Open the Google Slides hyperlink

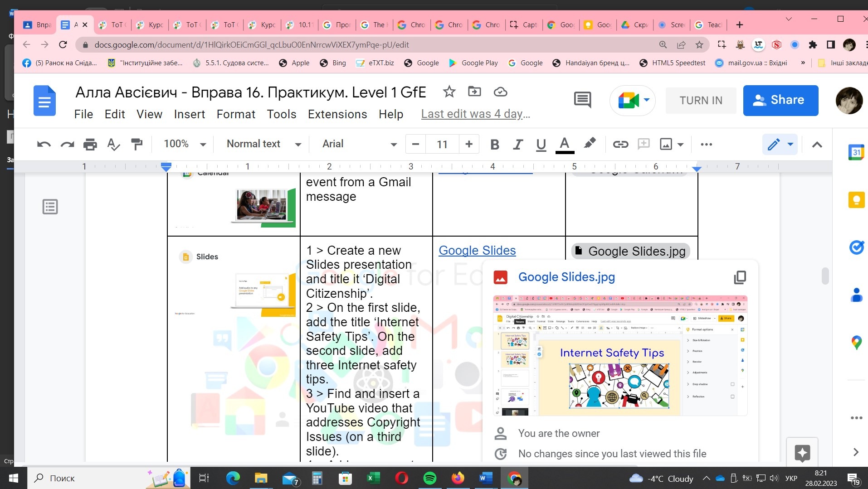(477, 250)
